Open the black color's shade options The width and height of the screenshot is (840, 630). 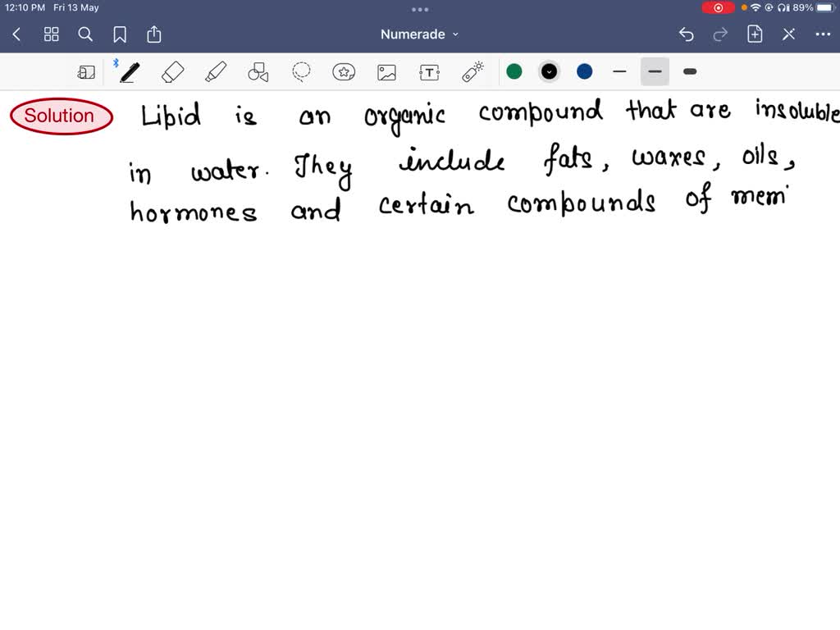tap(549, 72)
